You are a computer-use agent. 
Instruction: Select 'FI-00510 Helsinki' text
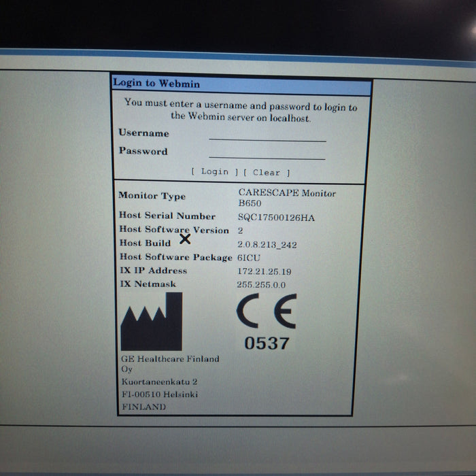coord(160,394)
